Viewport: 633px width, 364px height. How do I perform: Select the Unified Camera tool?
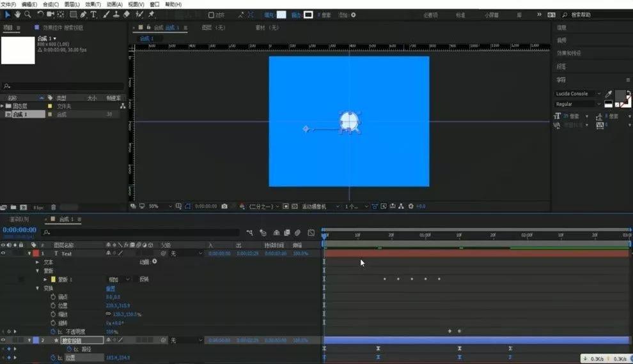[50, 15]
